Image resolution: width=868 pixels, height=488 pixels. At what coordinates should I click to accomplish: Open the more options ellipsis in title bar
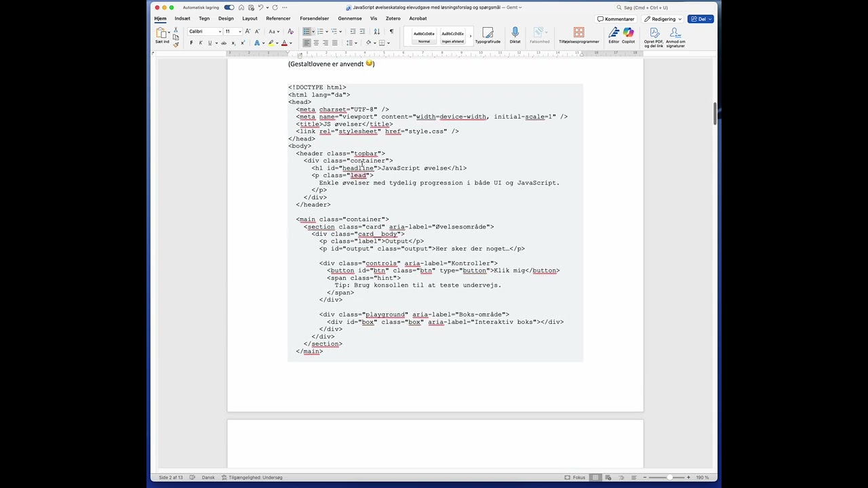point(285,7)
